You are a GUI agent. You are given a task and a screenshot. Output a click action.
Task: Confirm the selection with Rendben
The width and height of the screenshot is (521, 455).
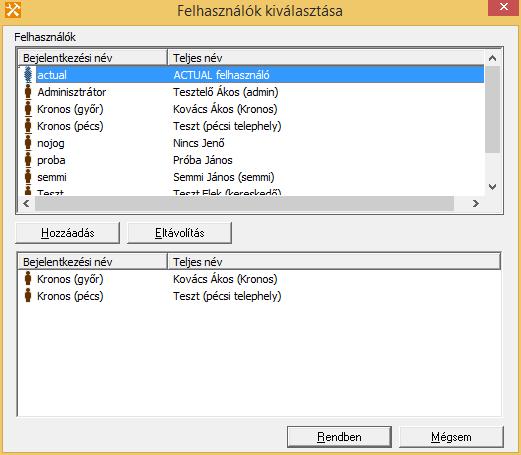[x=339, y=437]
